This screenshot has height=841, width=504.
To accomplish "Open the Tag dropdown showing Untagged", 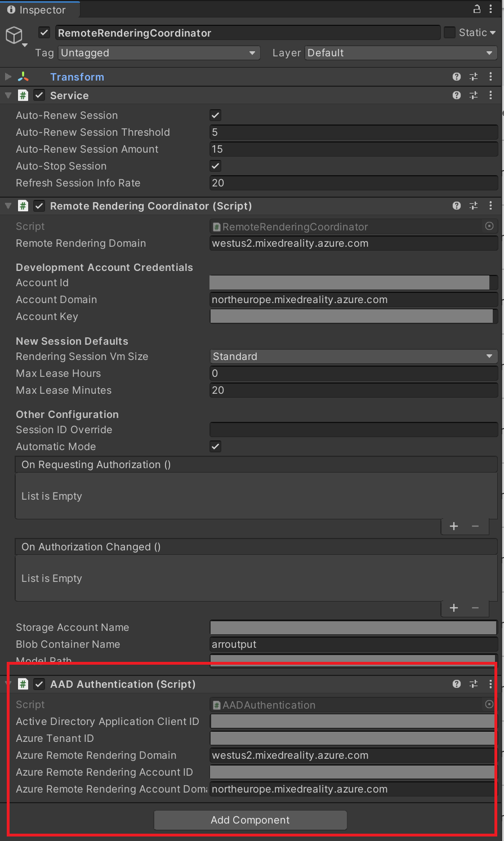I will click(x=159, y=53).
